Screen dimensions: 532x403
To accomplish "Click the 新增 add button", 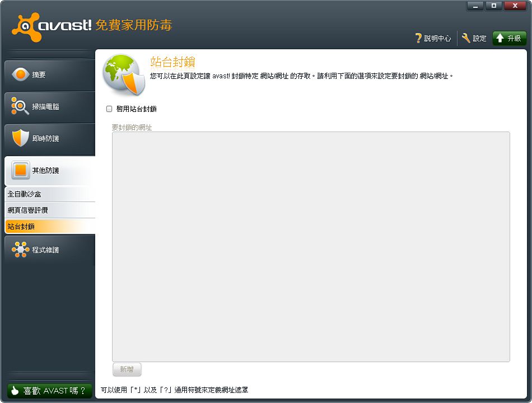I will [x=127, y=369].
